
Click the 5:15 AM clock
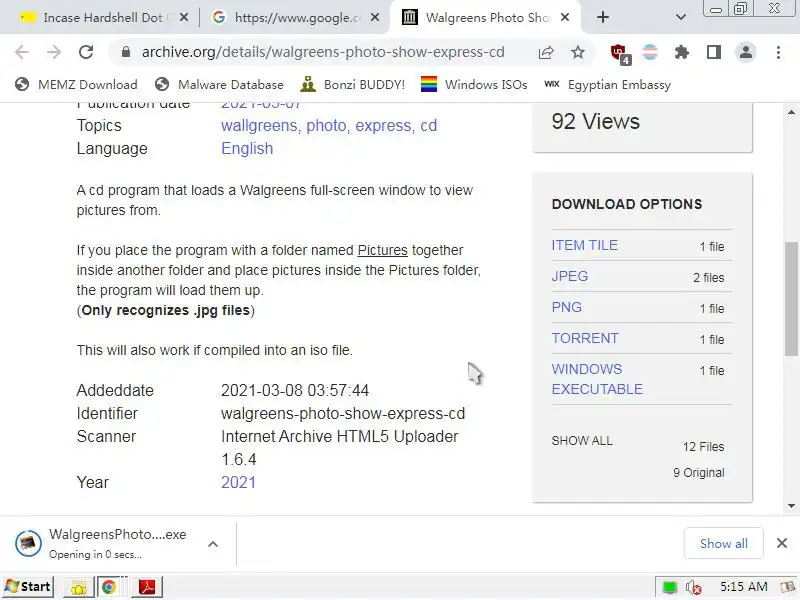[743, 587]
